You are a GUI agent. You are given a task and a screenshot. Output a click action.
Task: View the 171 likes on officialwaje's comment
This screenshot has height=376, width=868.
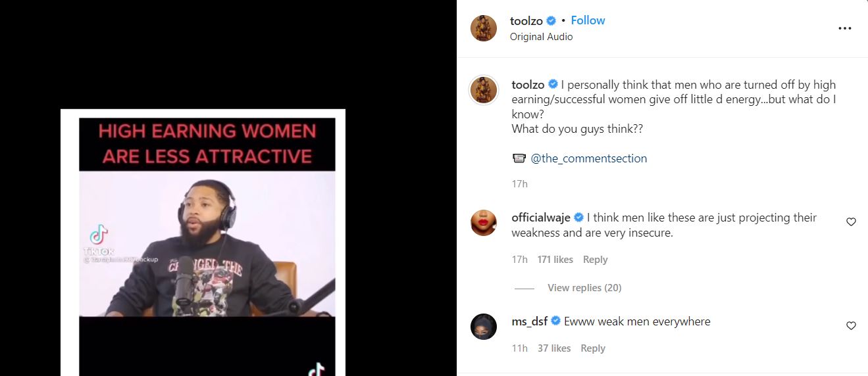coord(555,260)
